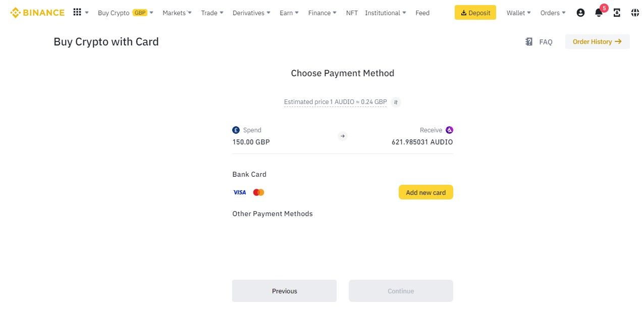Viewport: 644px width, 309px height.
Task: Click the Mastercard logo
Action: pyautogui.click(x=258, y=192)
